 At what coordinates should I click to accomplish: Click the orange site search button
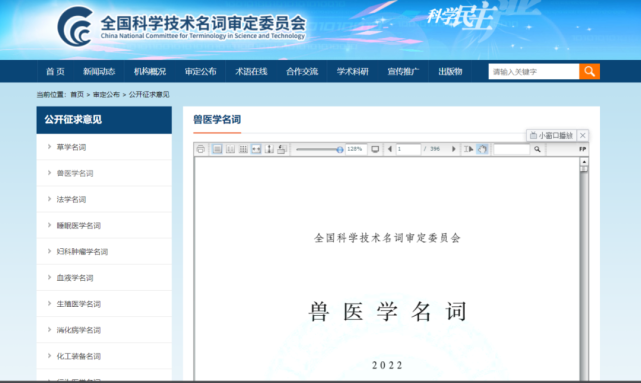(x=589, y=72)
